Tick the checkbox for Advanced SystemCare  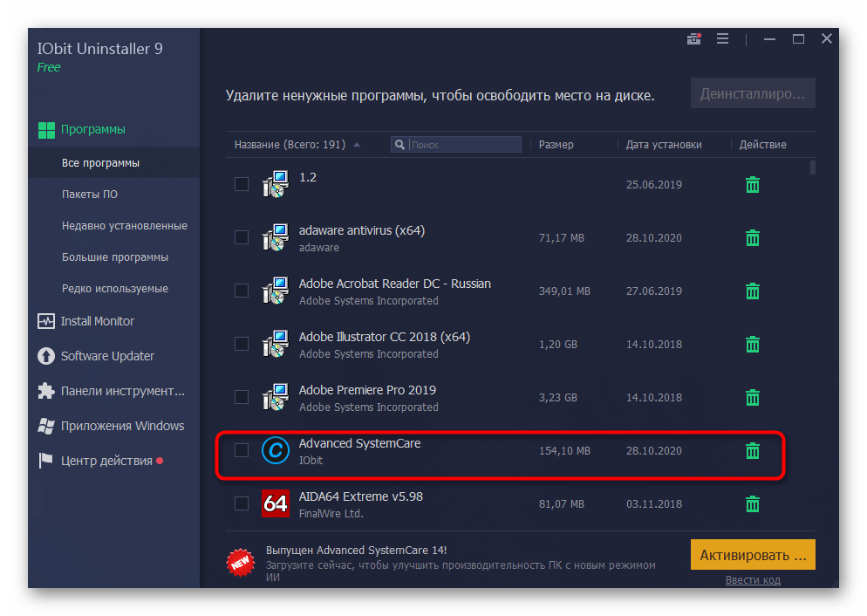[x=242, y=450]
